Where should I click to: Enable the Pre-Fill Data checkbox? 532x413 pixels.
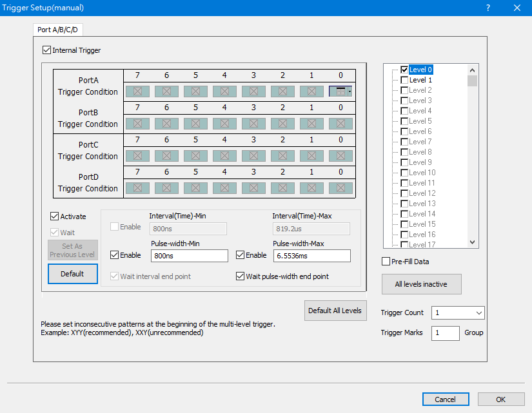tap(386, 262)
